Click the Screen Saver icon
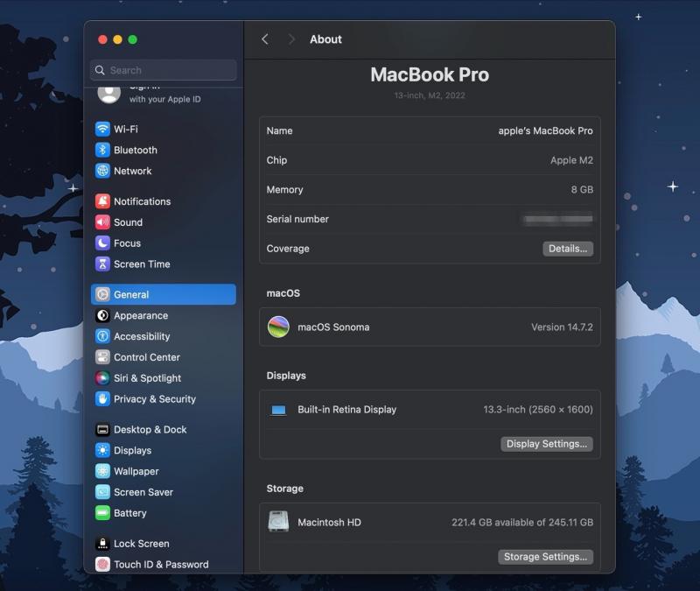This screenshot has width=700, height=591. [x=102, y=492]
